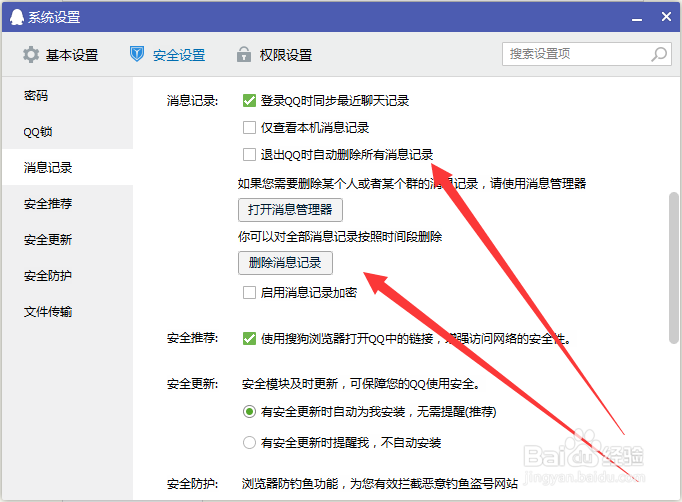Click the 消息记录: section label
Image resolution: width=682 pixels, height=502 pixels.
pos(192,101)
